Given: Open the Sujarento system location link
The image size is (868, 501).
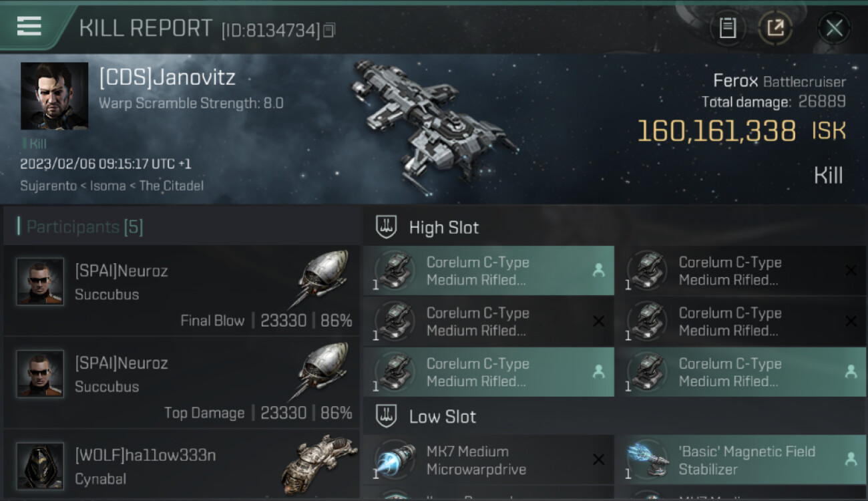Looking at the screenshot, I should pos(47,186).
